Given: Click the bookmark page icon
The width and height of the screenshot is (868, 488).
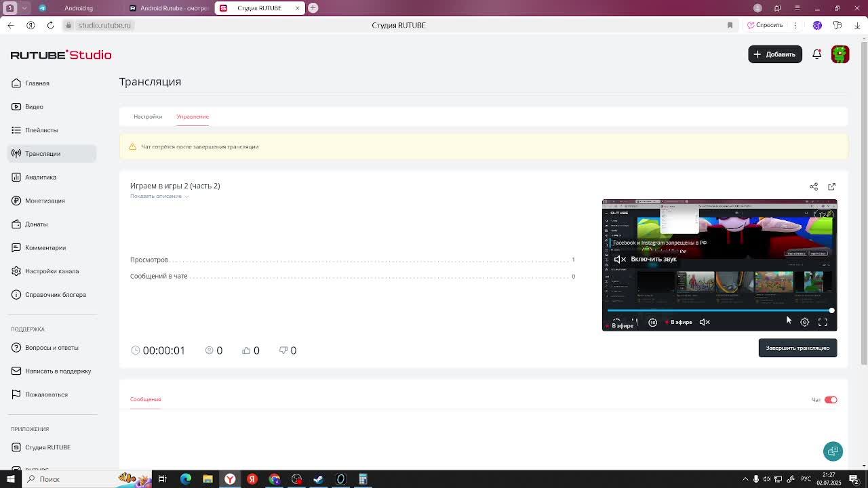Looking at the screenshot, I should (x=730, y=25).
